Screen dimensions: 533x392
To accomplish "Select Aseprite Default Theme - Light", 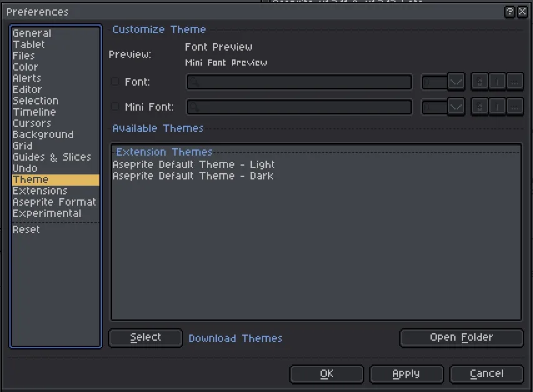I will (194, 165).
